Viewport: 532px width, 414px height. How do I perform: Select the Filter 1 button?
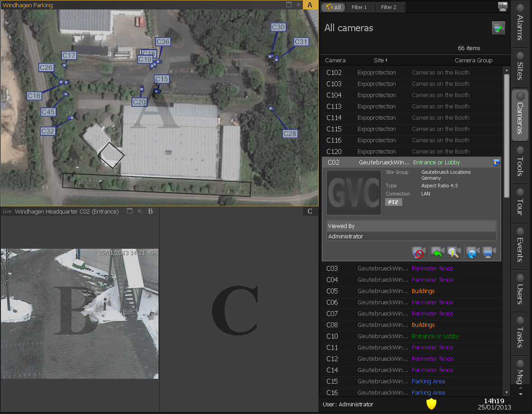(359, 7)
